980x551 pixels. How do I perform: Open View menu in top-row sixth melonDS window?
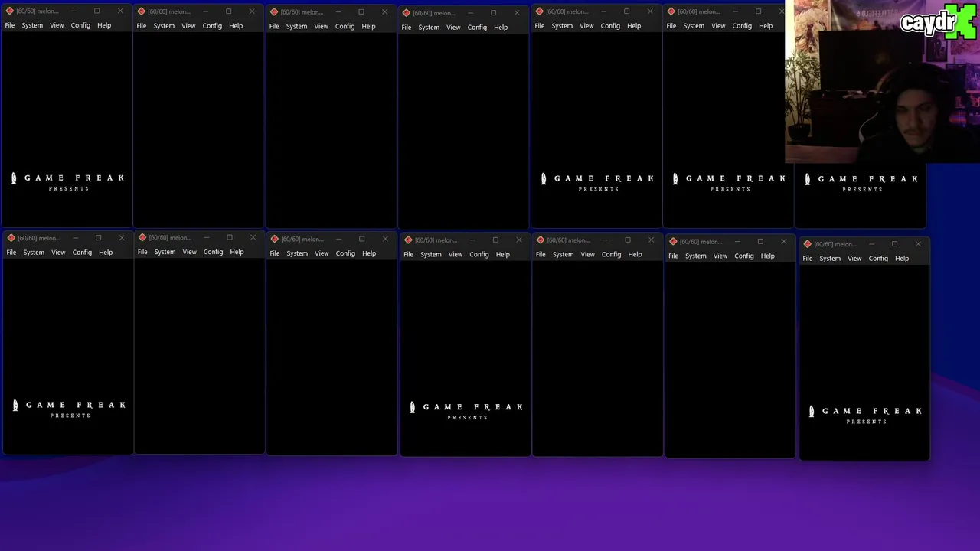(718, 26)
